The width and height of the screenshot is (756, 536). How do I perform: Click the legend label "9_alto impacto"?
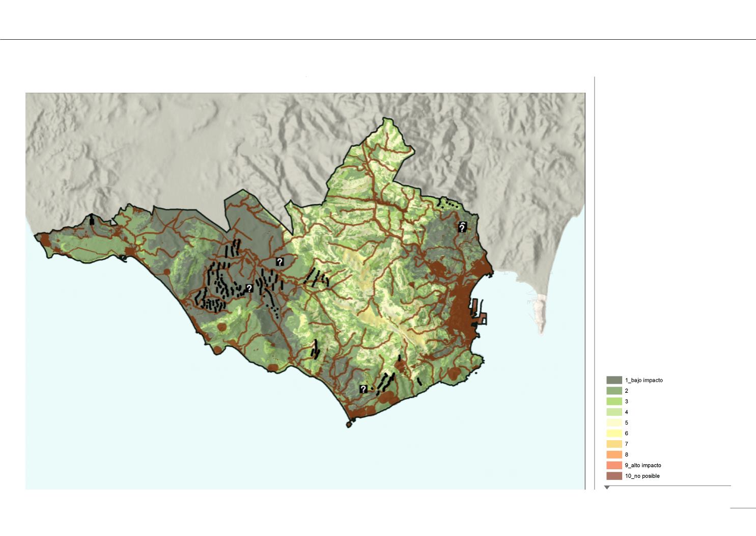click(x=643, y=466)
